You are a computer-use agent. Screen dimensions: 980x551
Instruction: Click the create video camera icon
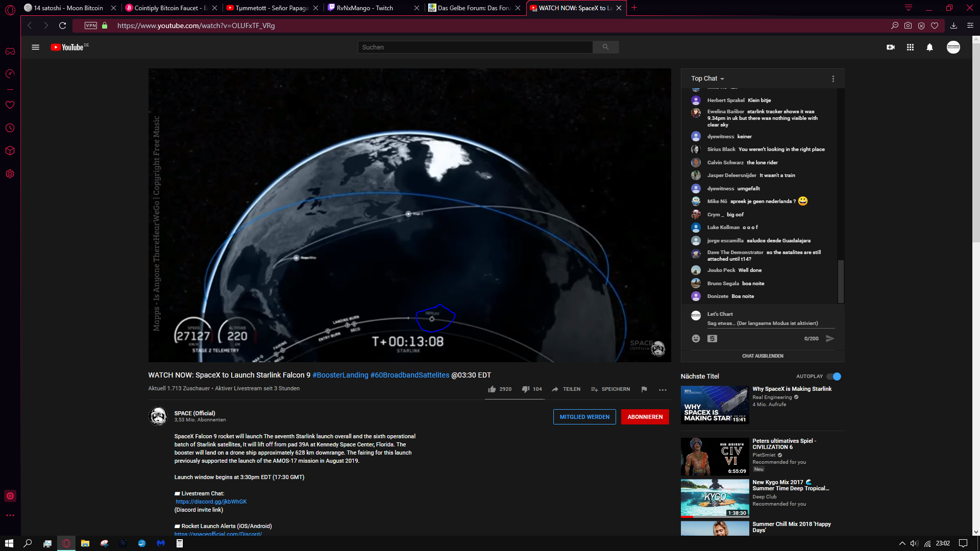(x=891, y=47)
